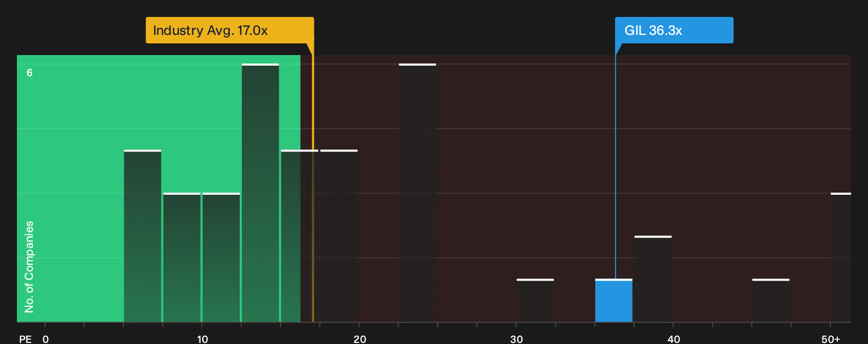The image size is (868, 344).
Task: Click the x-axis tick label 0
Action: [x=46, y=339]
